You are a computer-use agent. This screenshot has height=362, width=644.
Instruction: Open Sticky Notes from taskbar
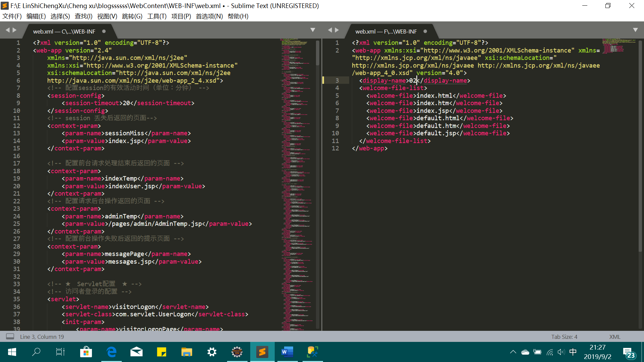click(162, 352)
